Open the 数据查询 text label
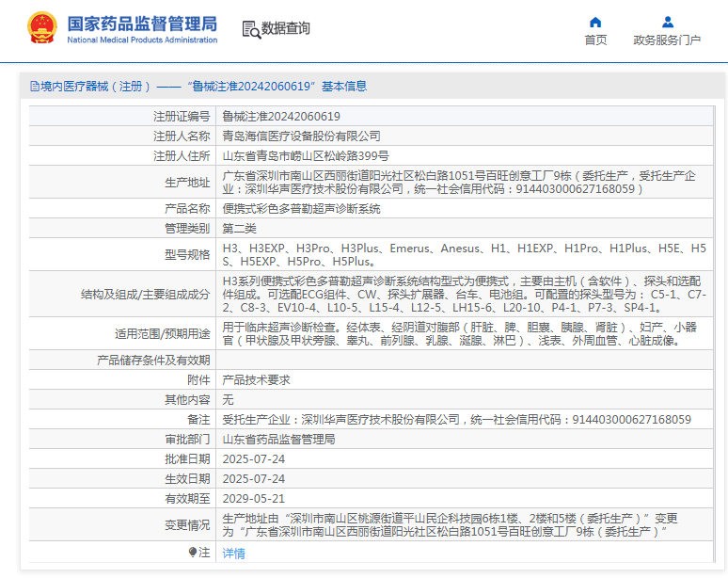Viewport: 728px width, 578px height. point(286,29)
